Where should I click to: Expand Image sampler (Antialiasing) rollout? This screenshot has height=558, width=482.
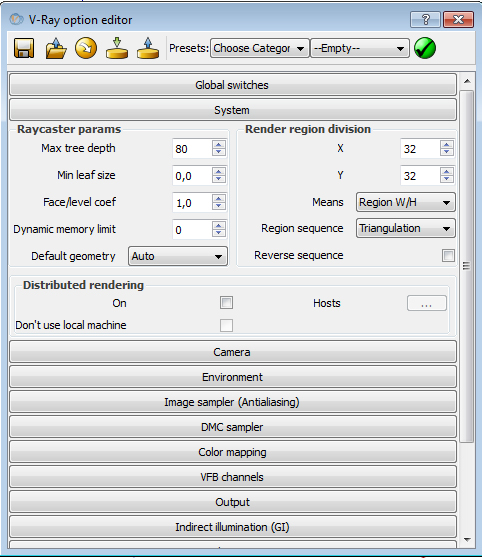[x=233, y=402]
